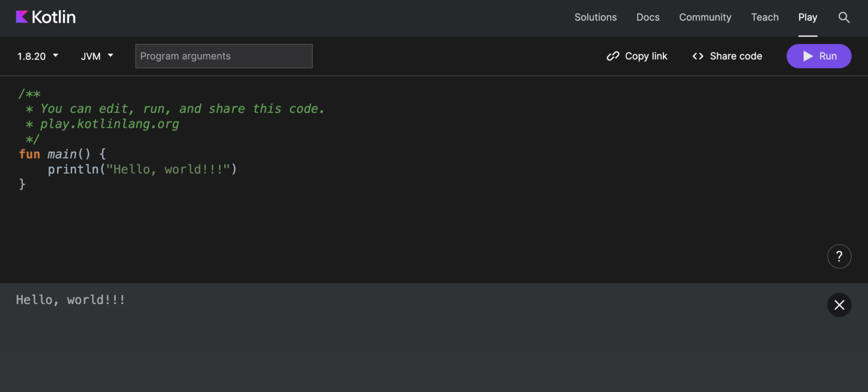Close the output console panel
The height and width of the screenshot is (392, 868).
coord(839,305)
